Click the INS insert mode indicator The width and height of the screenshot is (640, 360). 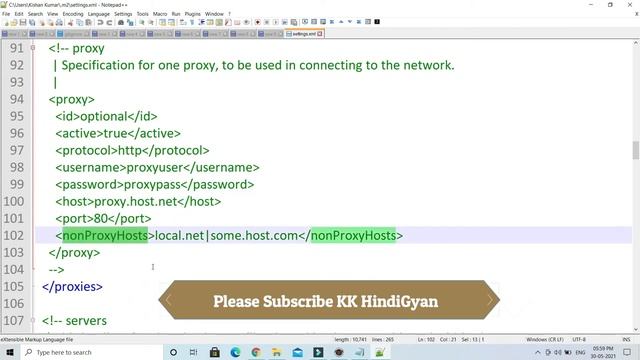[626, 339]
